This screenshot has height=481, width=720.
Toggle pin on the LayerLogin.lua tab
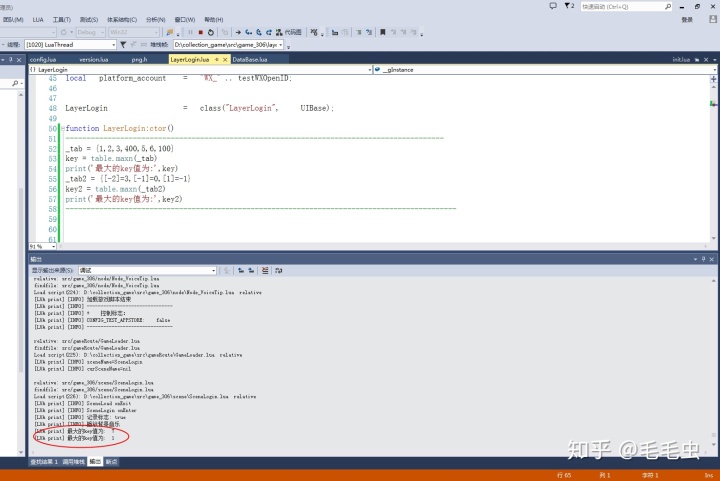click(x=217, y=60)
